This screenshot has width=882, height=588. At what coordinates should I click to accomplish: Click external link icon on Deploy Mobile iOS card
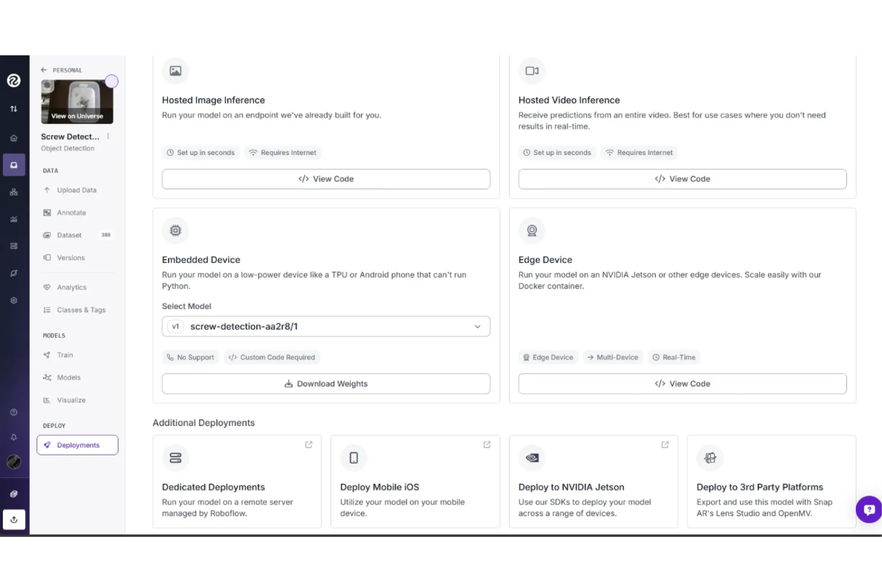pos(486,444)
